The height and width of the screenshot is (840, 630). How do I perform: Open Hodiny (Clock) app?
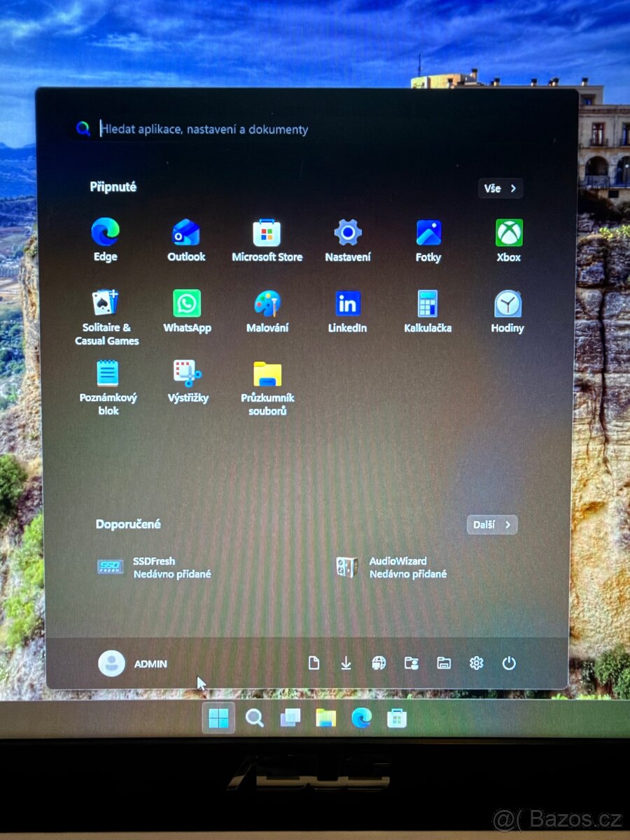pos(507,311)
